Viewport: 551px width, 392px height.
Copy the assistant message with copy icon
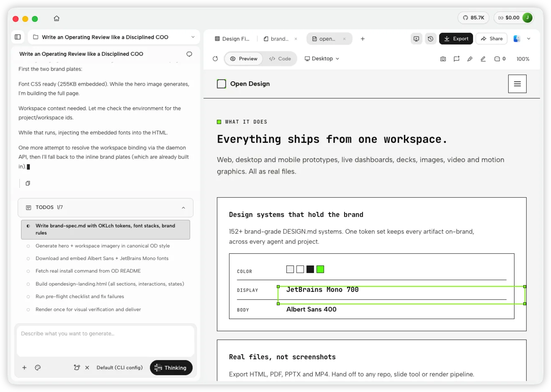[x=28, y=183]
